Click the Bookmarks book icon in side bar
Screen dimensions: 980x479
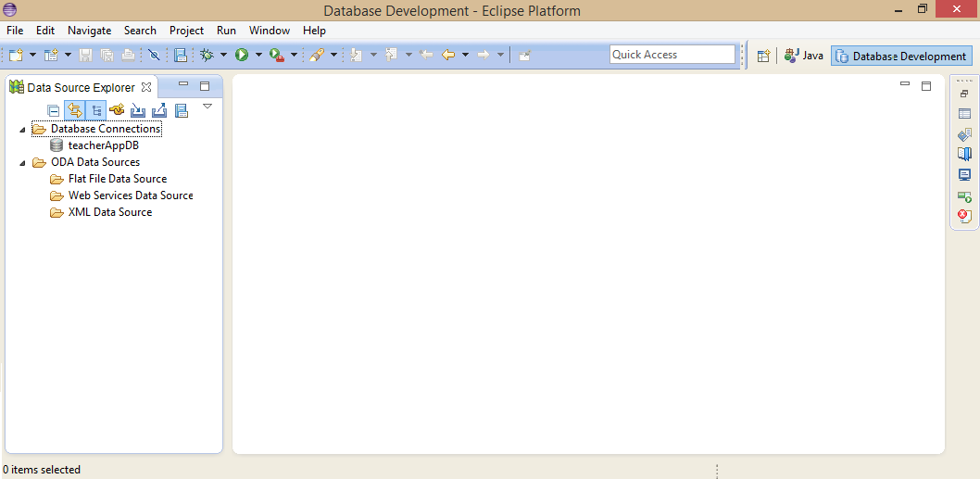964,154
